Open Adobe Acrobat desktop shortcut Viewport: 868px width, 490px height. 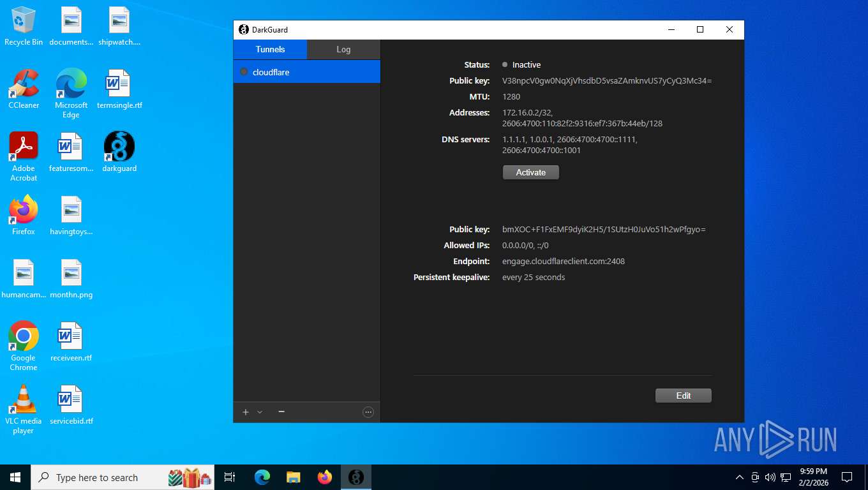tap(24, 157)
